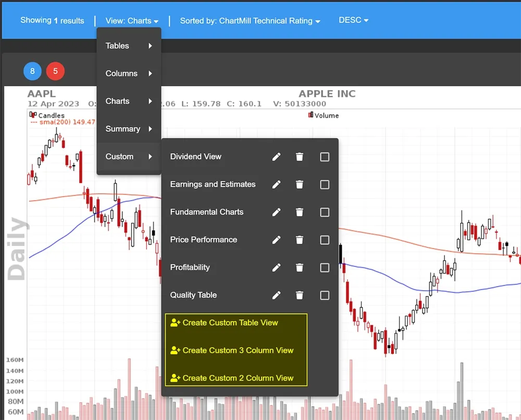Expand the Tables submenu

tap(129, 46)
